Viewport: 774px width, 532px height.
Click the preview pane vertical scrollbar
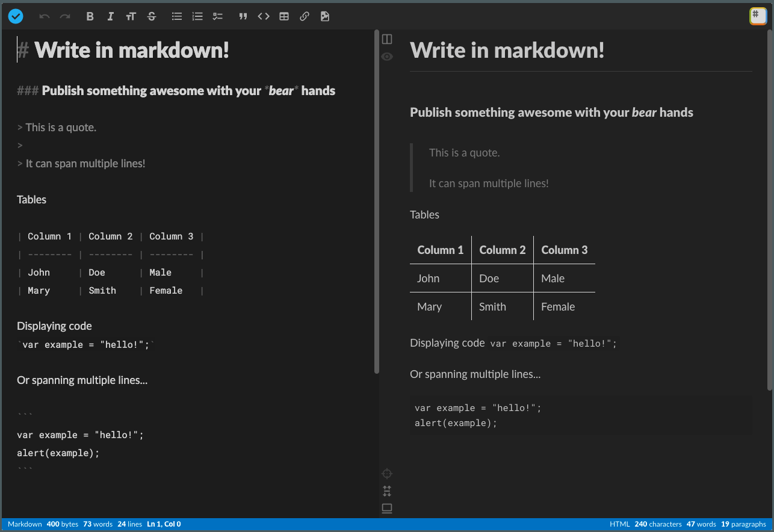pos(770,211)
